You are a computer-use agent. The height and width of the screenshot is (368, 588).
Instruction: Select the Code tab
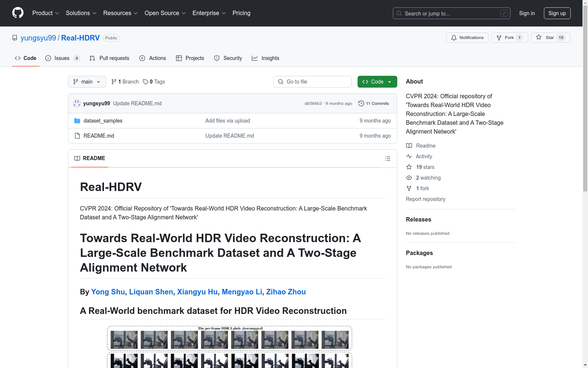click(26, 58)
